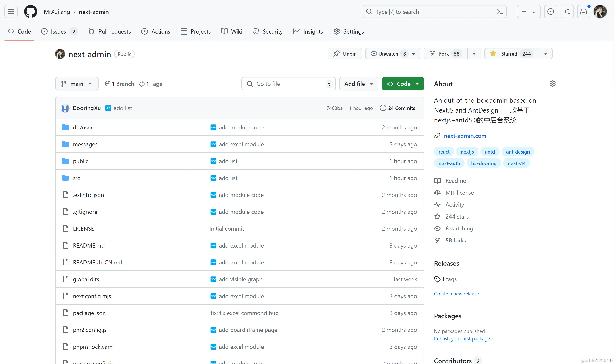The height and width of the screenshot is (364, 615).
Task: Select the h5-dooring topic tag
Action: point(484,163)
